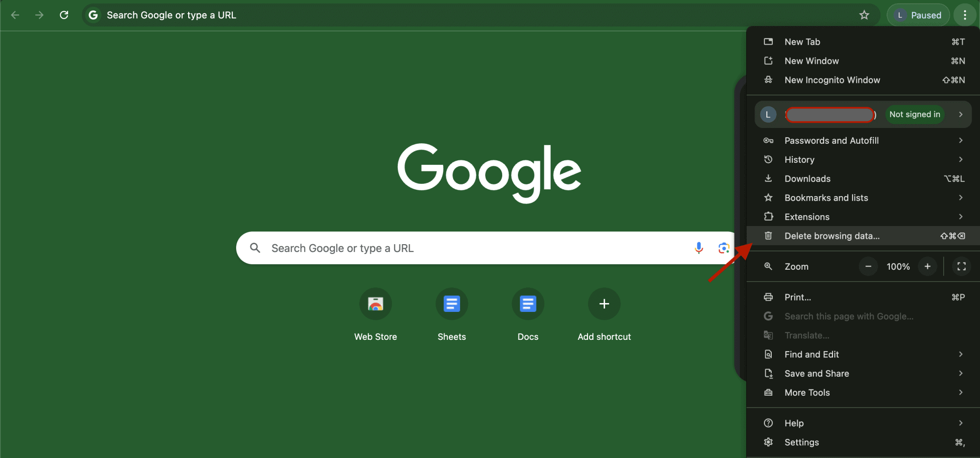Click the browser forward arrow
The width and height of the screenshot is (980, 458).
pos(39,15)
